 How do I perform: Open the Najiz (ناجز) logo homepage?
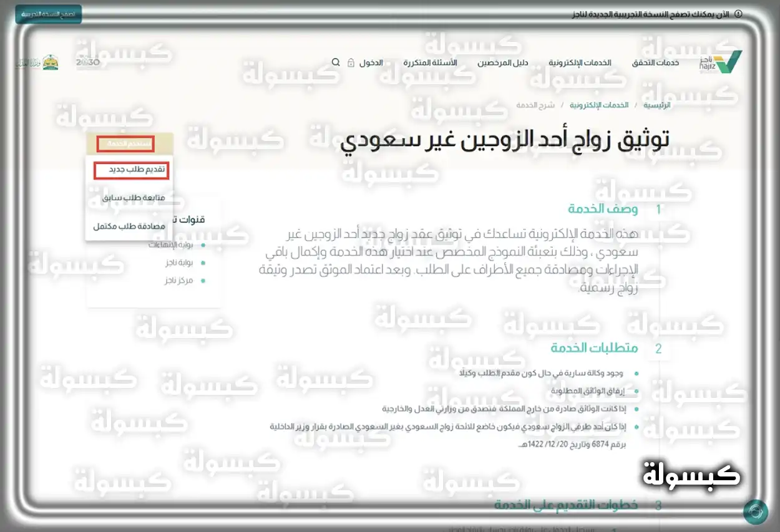716,60
